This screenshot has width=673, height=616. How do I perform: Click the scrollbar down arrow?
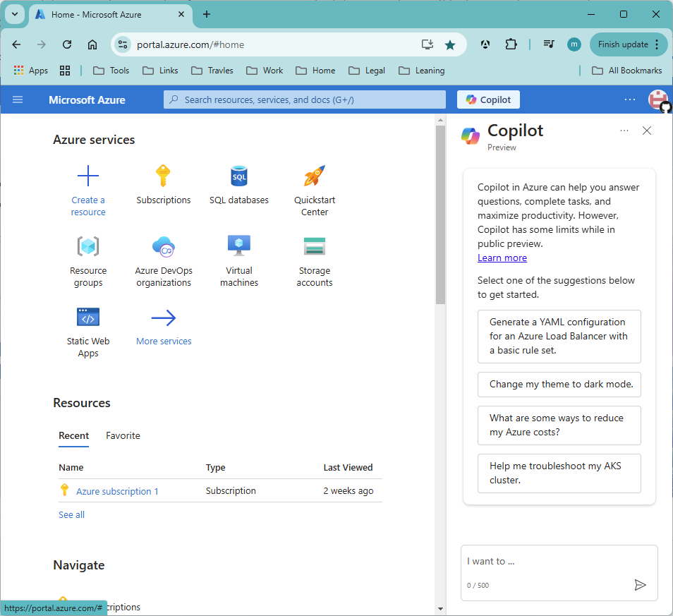coord(440,608)
